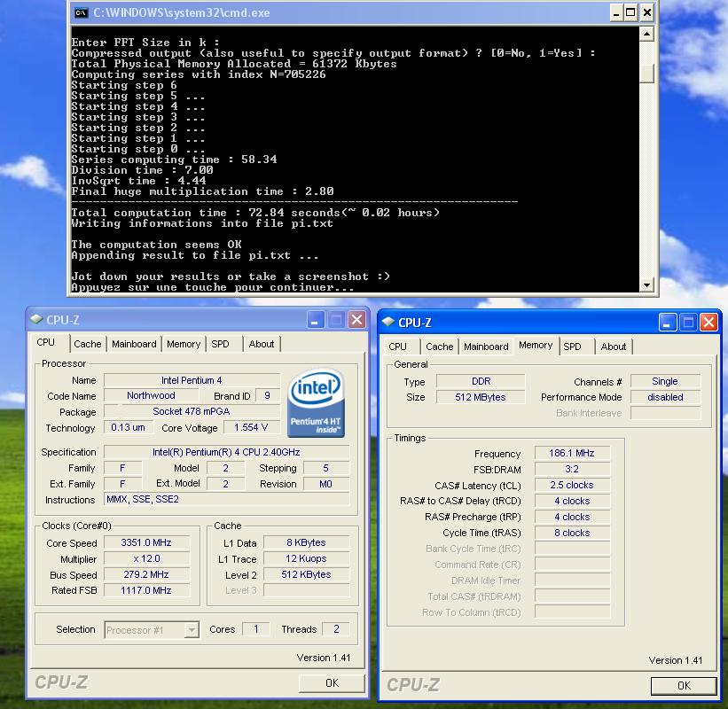Close the left CPU-Z window

[356, 320]
